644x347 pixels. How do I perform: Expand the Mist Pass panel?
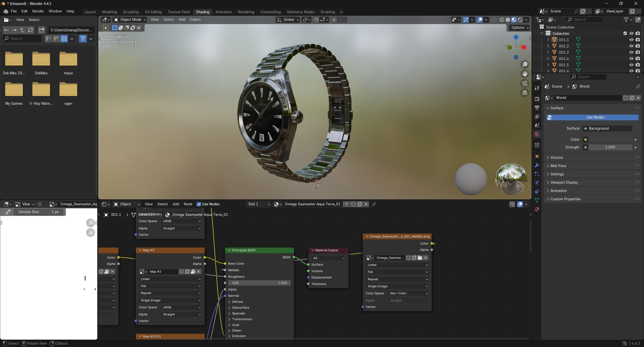(x=592, y=166)
